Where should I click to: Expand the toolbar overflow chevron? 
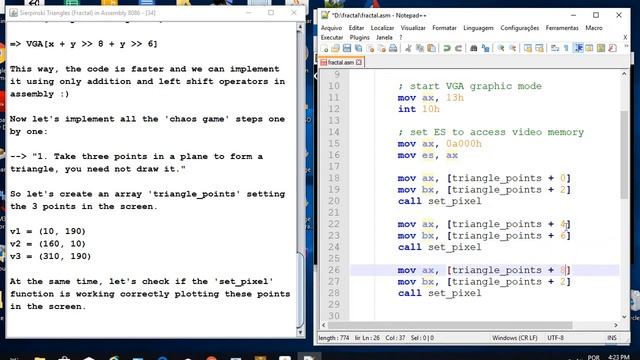(x=626, y=47)
